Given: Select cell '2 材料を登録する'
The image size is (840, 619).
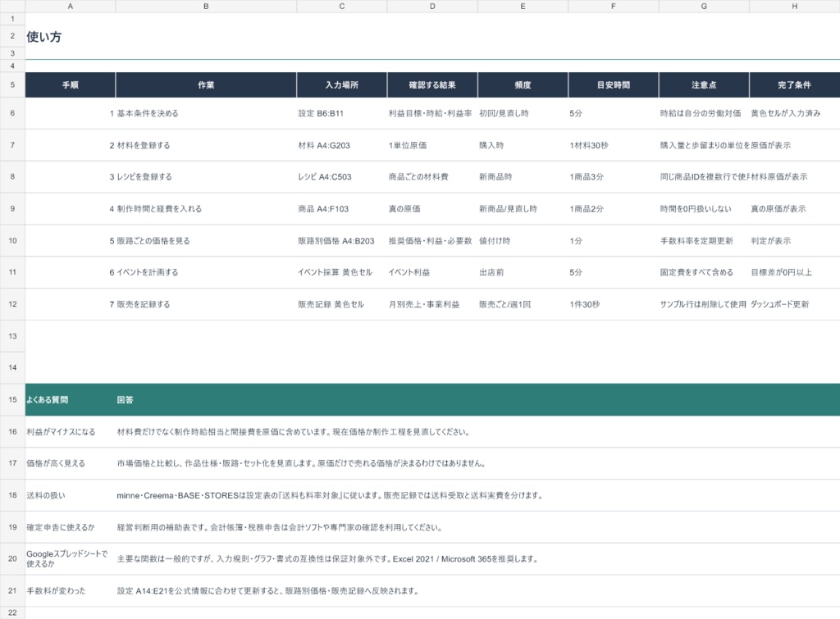Looking at the screenshot, I should pyautogui.click(x=206, y=145).
